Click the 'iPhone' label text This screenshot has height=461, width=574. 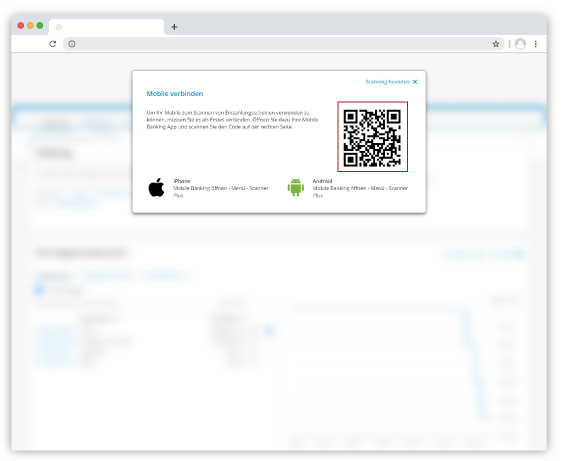(182, 181)
